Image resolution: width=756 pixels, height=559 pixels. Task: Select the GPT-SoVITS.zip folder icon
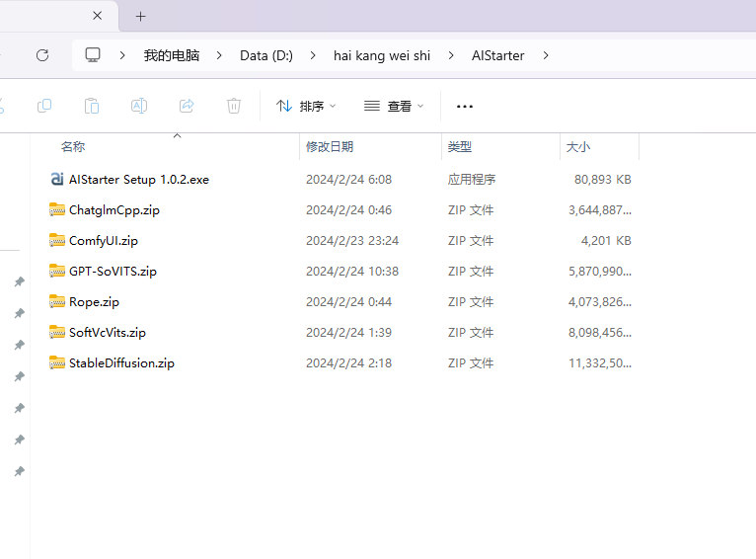pyautogui.click(x=57, y=271)
